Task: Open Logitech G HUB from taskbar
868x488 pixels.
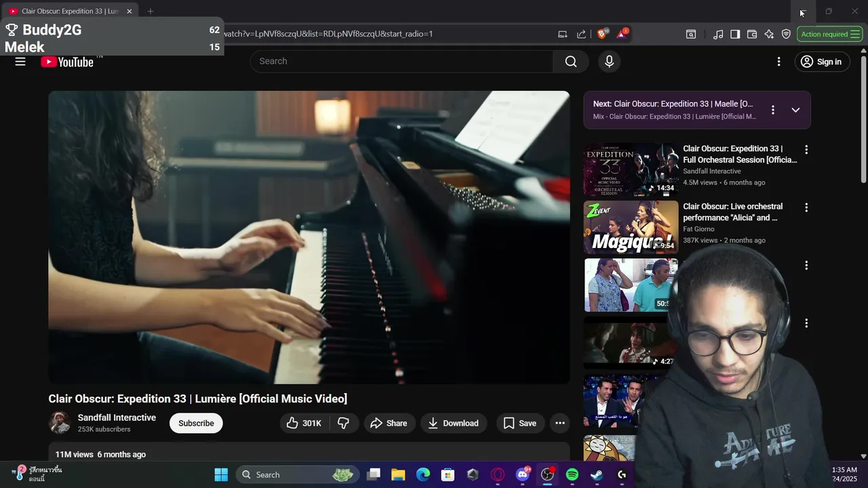Action: 622,474
